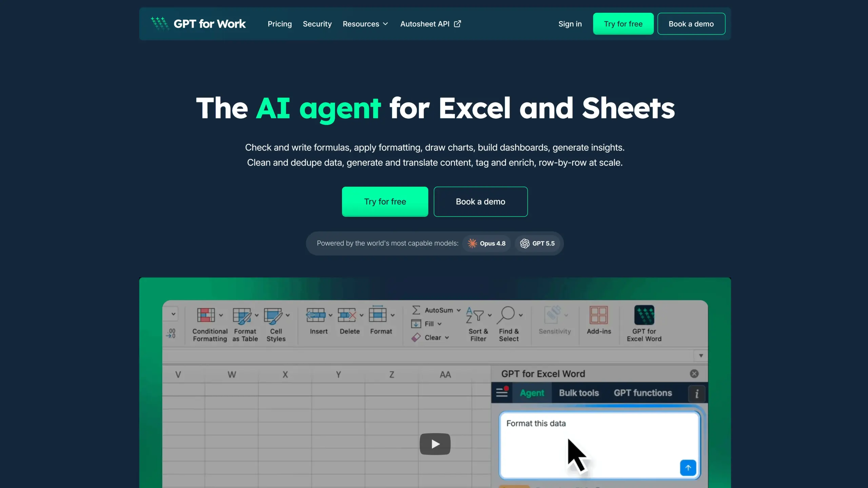Click Sign in
The image size is (868, 488).
(x=570, y=24)
